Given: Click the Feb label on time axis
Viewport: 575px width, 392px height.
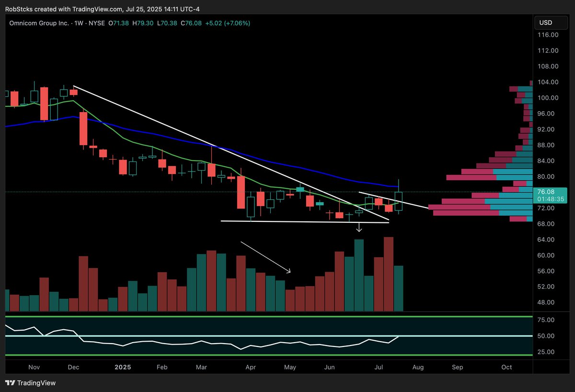Looking at the screenshot, I should (x=162, y=368).
